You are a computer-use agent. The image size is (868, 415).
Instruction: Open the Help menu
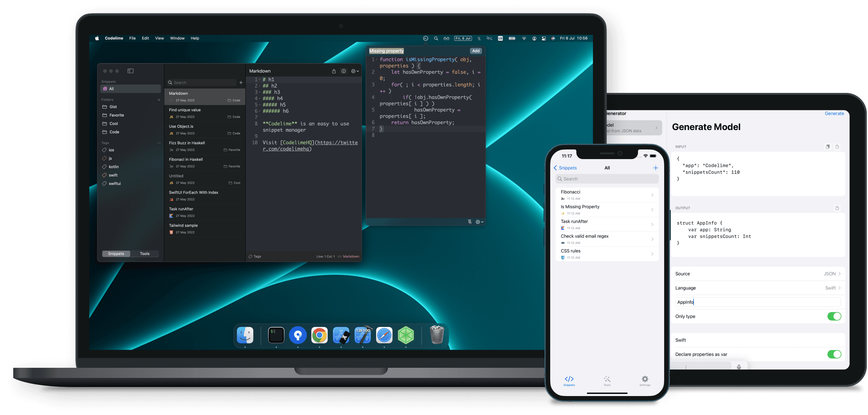pos(195,38)
